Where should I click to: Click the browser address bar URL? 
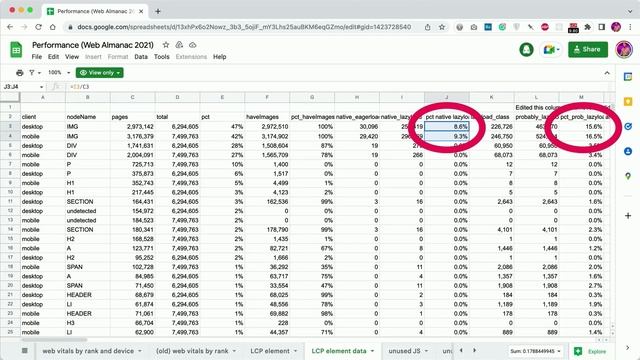coord(244,27)
